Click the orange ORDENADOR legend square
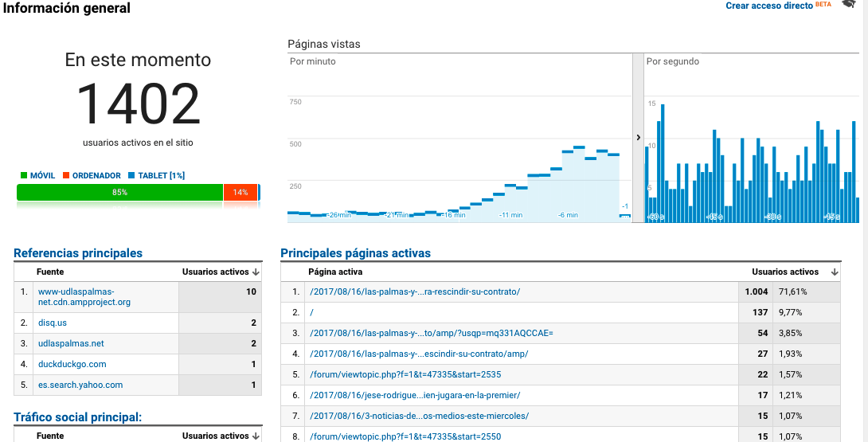 click(67, 175)
